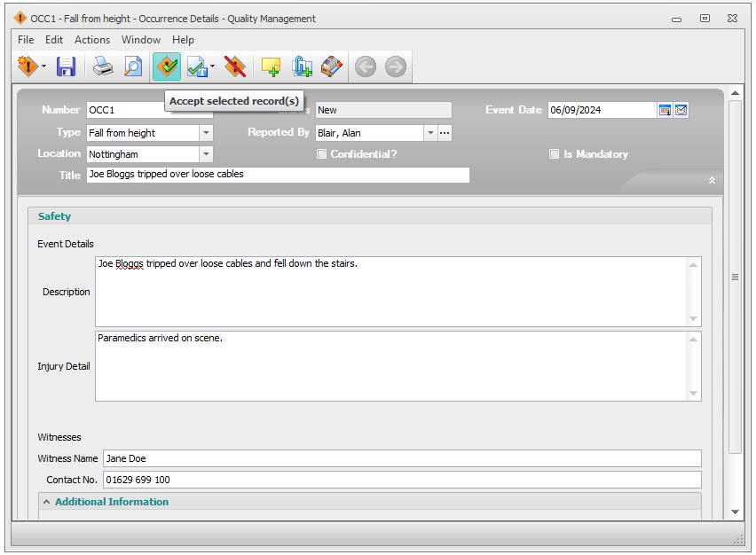Collapse the Additional Information section
756x555 pixels.
tap(46, 502)
